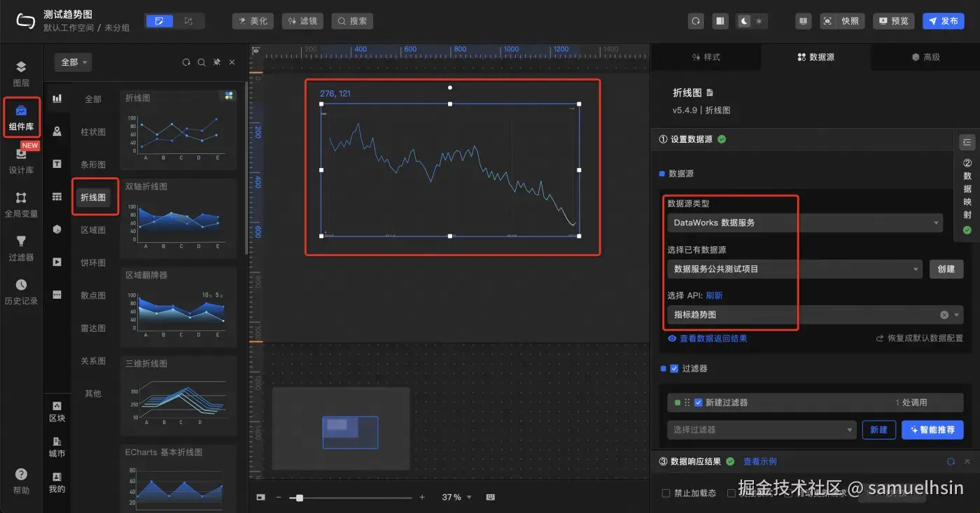Open the 指标趋势图 API dropdown
The height and width of the screenshot is (513, 980).
click(x=814, y=315)
